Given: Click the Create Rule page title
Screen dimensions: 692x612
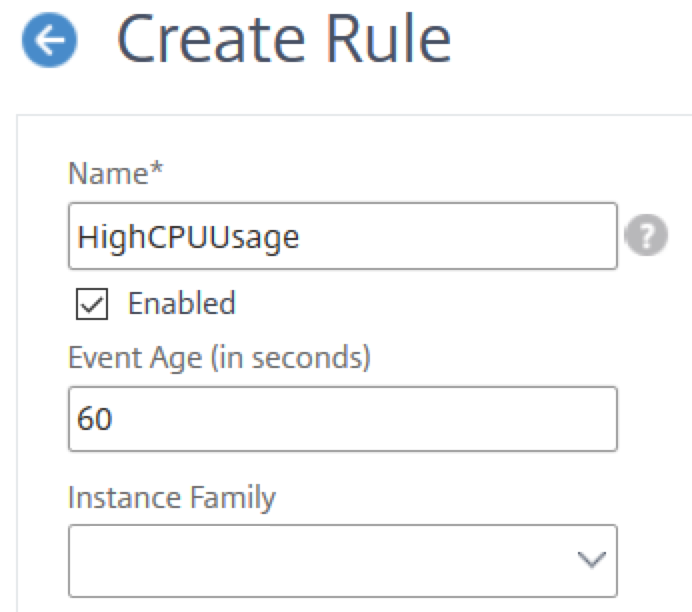Looking at the screenshot, I should 284,39.
